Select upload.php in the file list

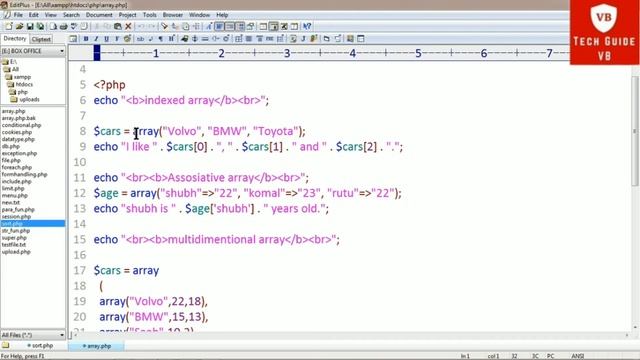(16, 252)
